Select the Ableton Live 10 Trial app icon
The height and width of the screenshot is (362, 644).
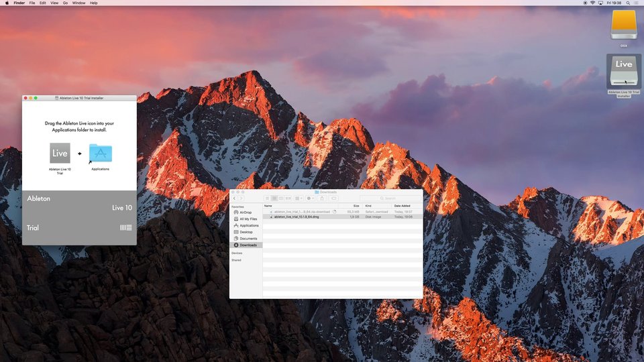coord(60,153)
